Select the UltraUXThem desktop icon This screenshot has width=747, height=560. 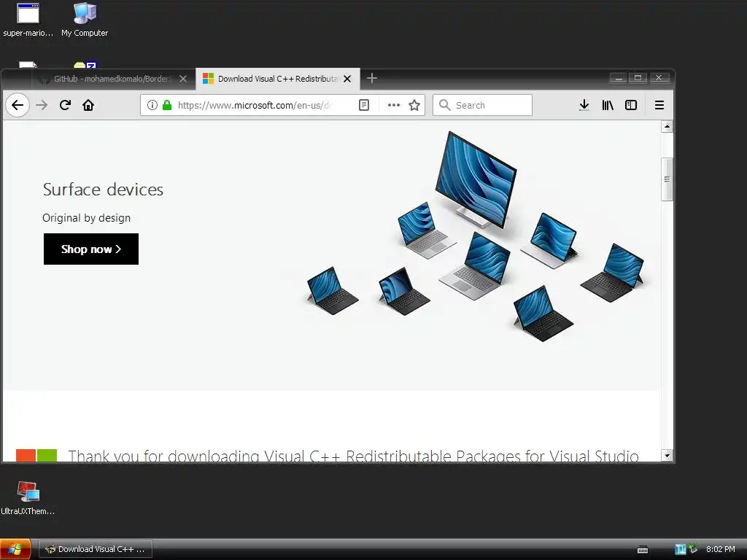click(28, 498)
